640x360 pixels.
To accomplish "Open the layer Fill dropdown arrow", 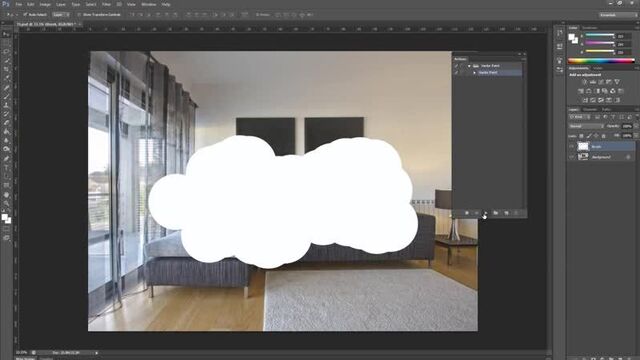I will (636, 136).
